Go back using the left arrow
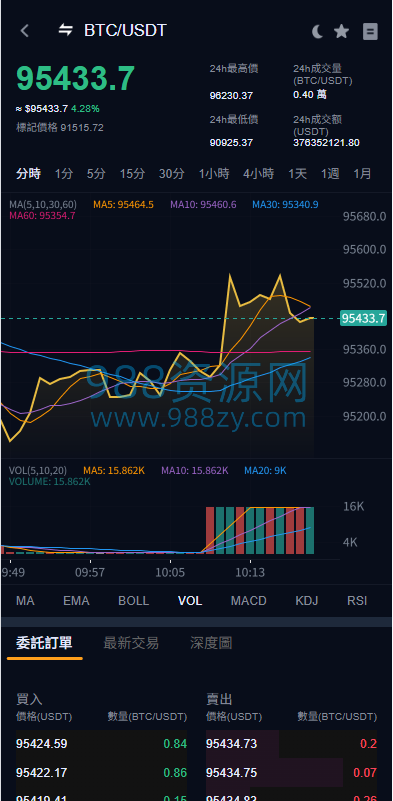This screenshot has height=801, width=393. pyautogui.click(x=24, y=31)
